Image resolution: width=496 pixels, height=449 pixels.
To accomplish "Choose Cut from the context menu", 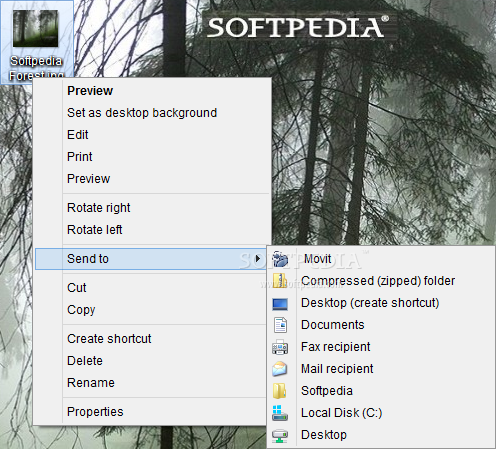I will pos(77,288).
